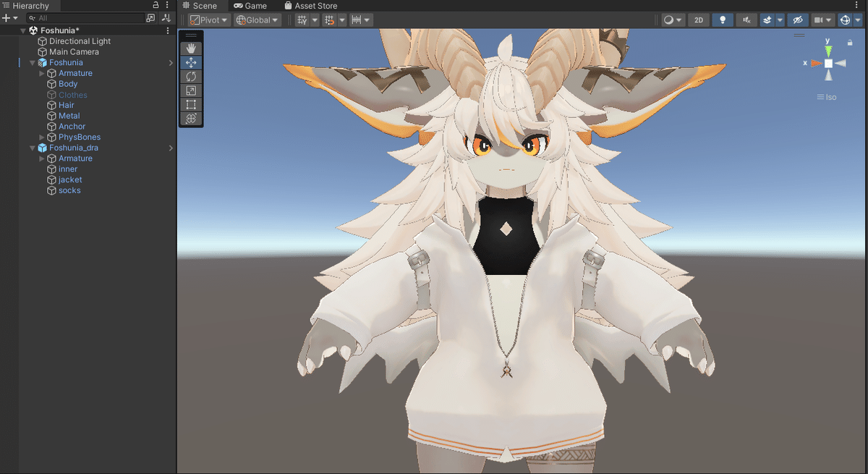Collapse the Foshunia prefab children
The image size is (868, 474).
(x=33, y=63)
